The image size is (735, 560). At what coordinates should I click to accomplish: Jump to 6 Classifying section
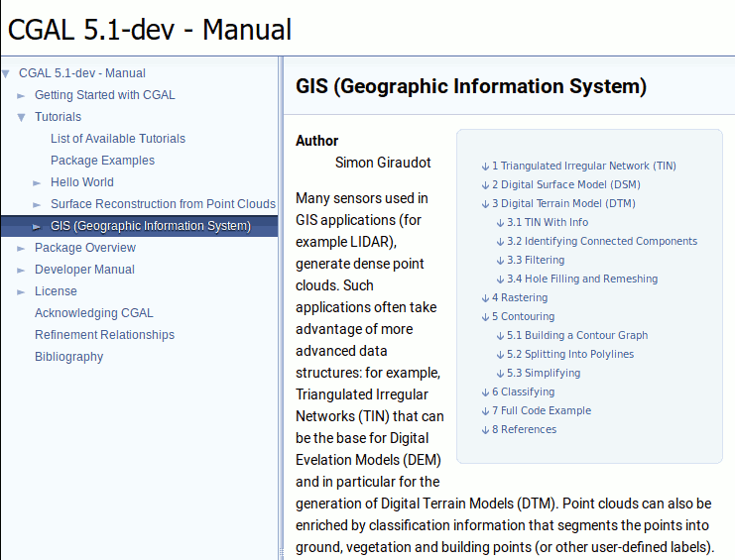523,392
